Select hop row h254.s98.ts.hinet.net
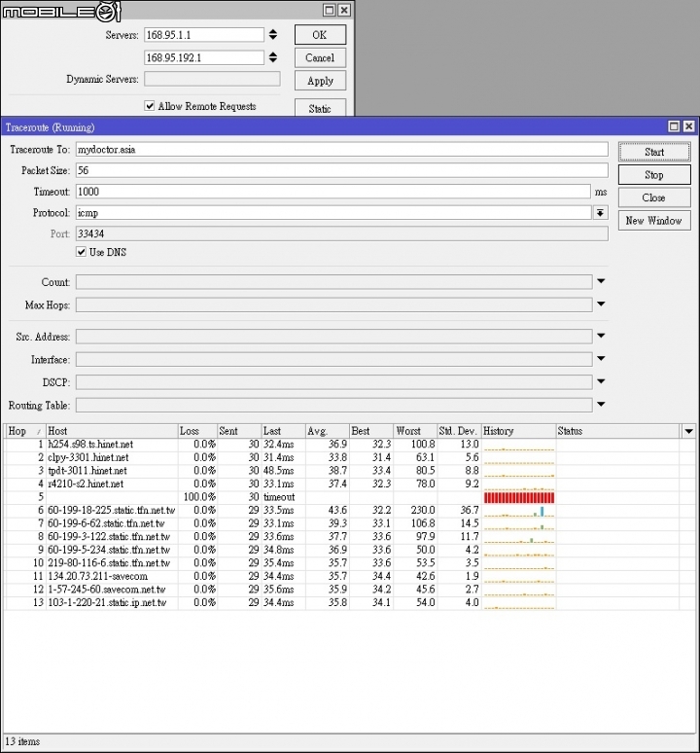The width and height of the screenshot is (700, 753). [350, 445]
